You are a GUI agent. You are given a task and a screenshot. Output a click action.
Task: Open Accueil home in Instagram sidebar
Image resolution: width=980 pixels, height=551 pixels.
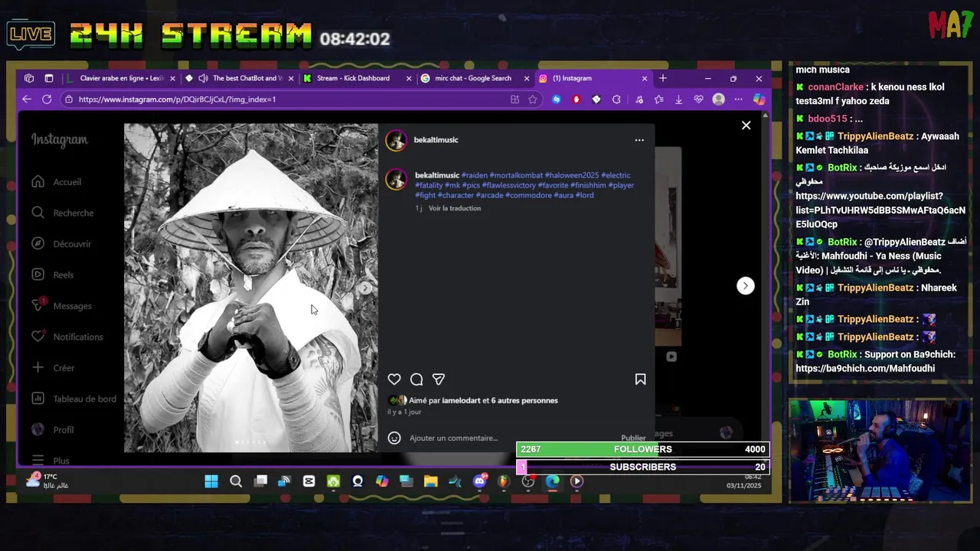point(57,181)
